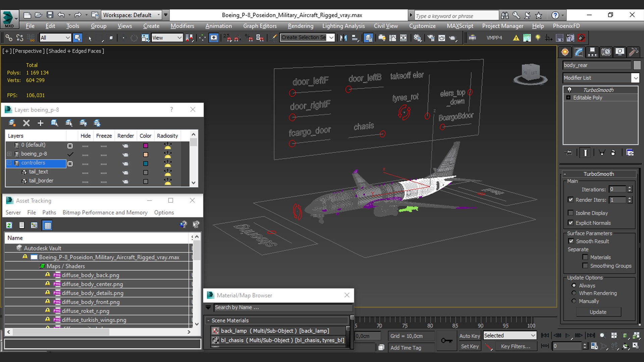Toggle TurboSmooth modifier lightbulb visibility
The width and height of the screenshot is (644, 362).
pyautogui.click(x=569, y=90)
